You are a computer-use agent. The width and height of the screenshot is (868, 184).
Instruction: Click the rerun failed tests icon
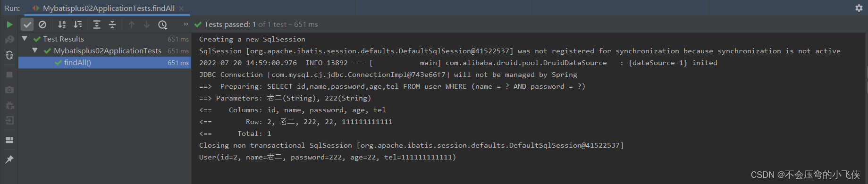coord(9,40)
